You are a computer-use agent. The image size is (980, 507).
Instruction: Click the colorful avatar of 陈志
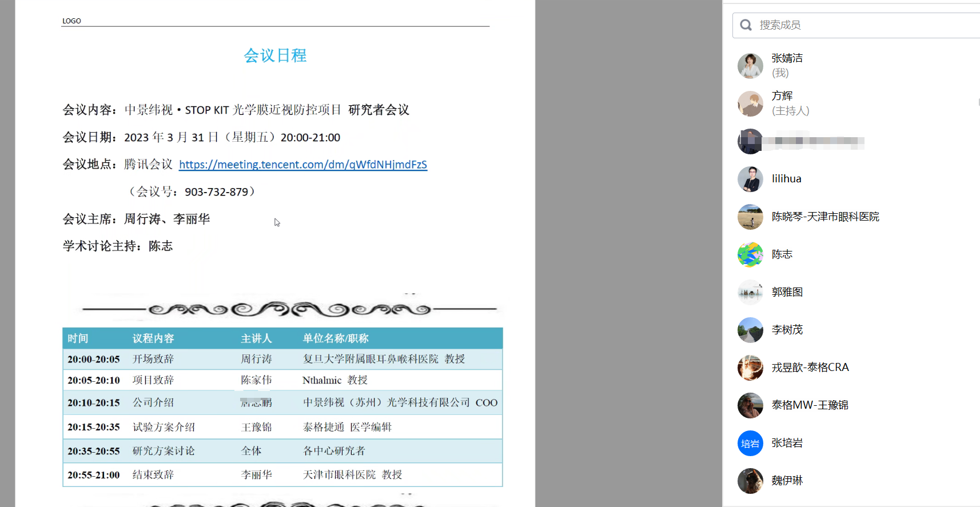pos(750,254)
